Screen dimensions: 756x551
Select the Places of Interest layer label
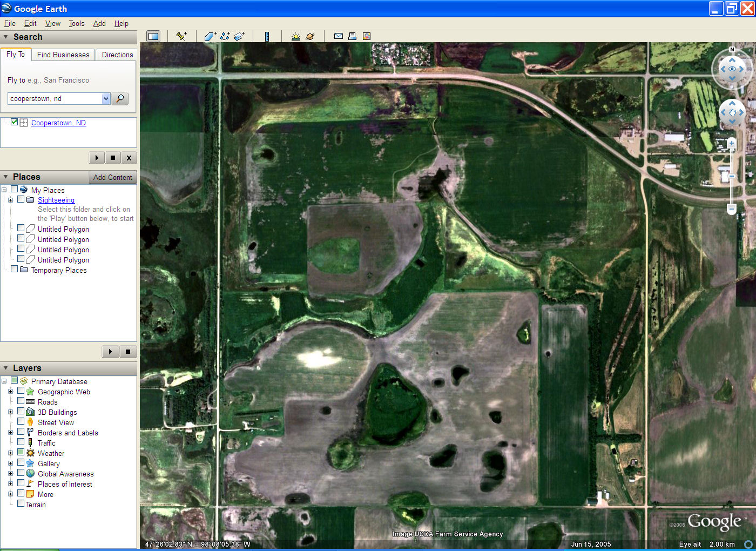[x=65, y=484]
